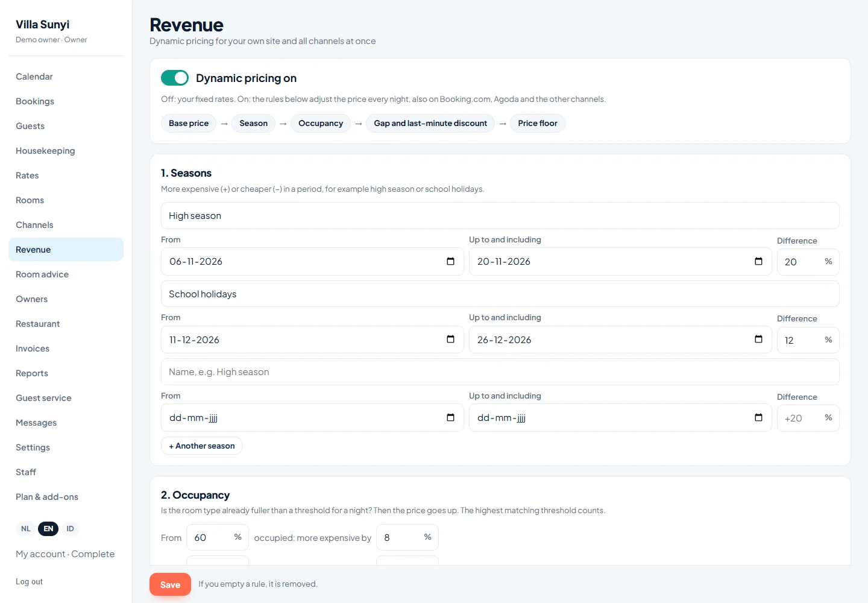This screenshot has height=603, width=868.
Task: Open Settings page
Action: point(66,447)
